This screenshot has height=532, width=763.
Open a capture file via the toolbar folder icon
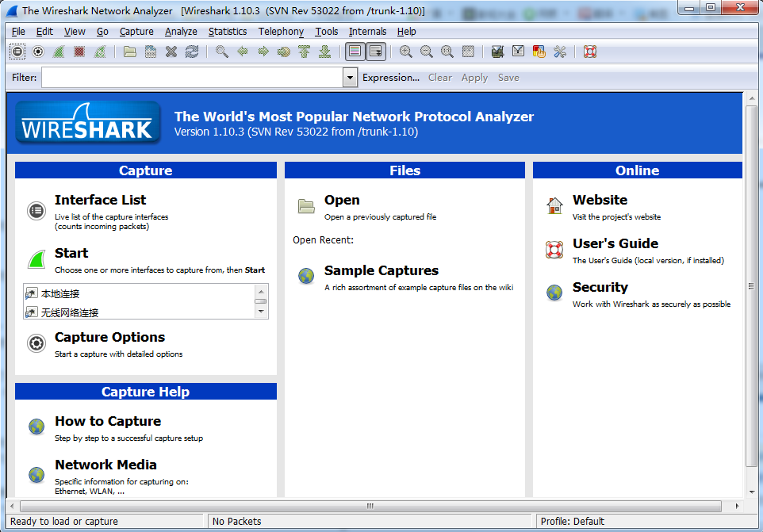[x=130, y=52]
